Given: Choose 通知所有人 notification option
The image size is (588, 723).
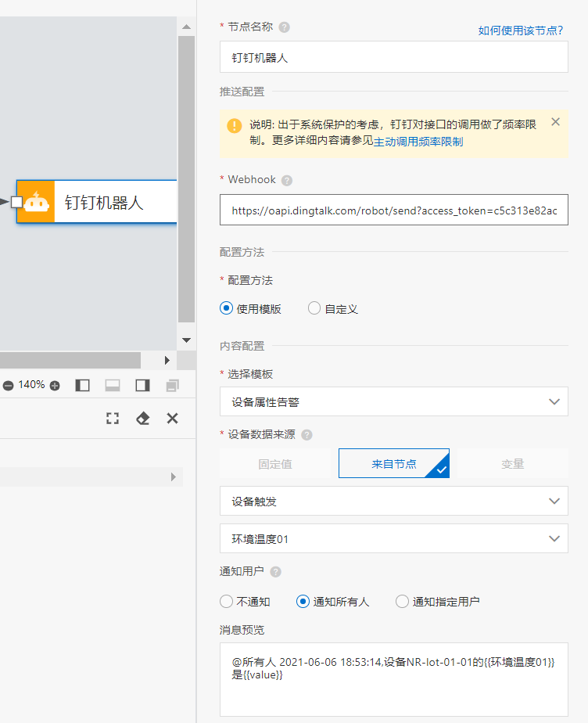Looking at the screenshot, I should [303, 601].
